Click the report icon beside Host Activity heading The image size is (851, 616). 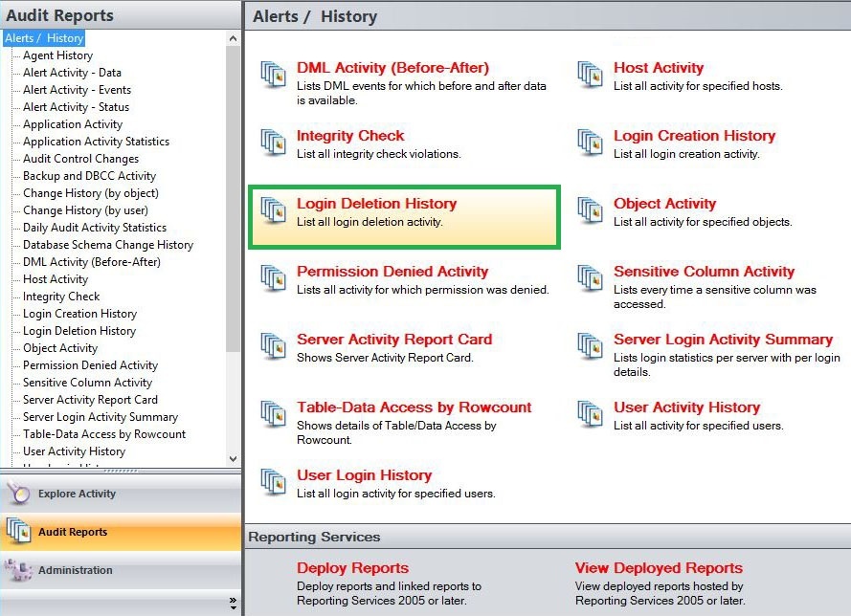[590, 74]
